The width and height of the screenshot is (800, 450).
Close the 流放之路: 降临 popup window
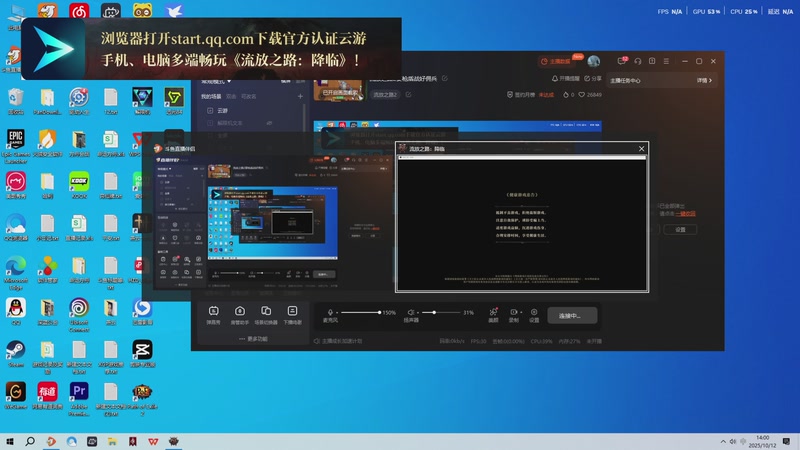pyautogui.click(x=641, y=148)
